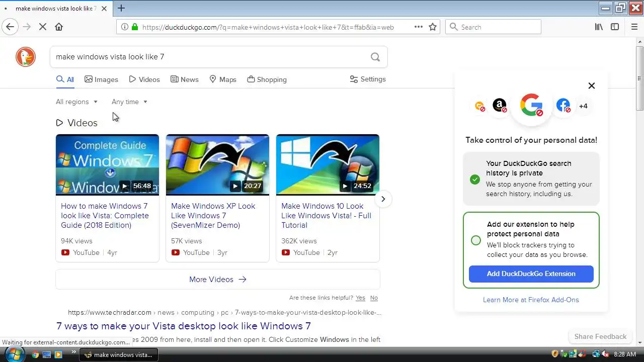Open Learn More at Firefox Add-Ons link

[531, 300]
